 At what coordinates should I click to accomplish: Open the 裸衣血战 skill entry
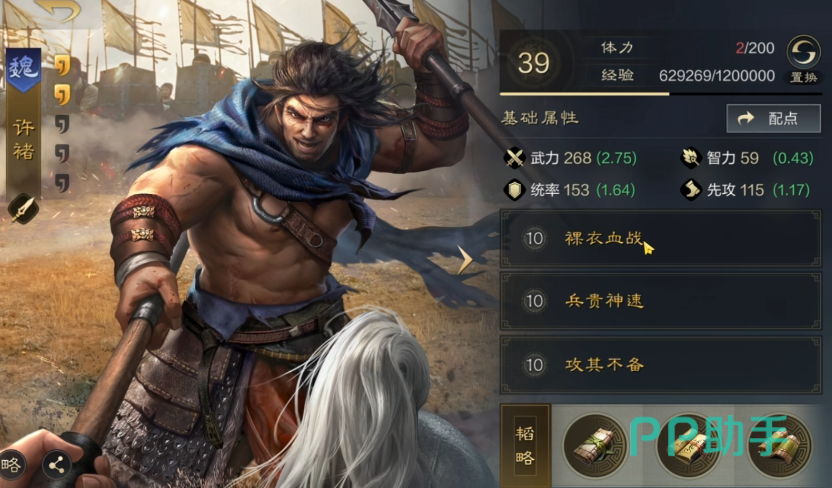(x=660, y=238)
